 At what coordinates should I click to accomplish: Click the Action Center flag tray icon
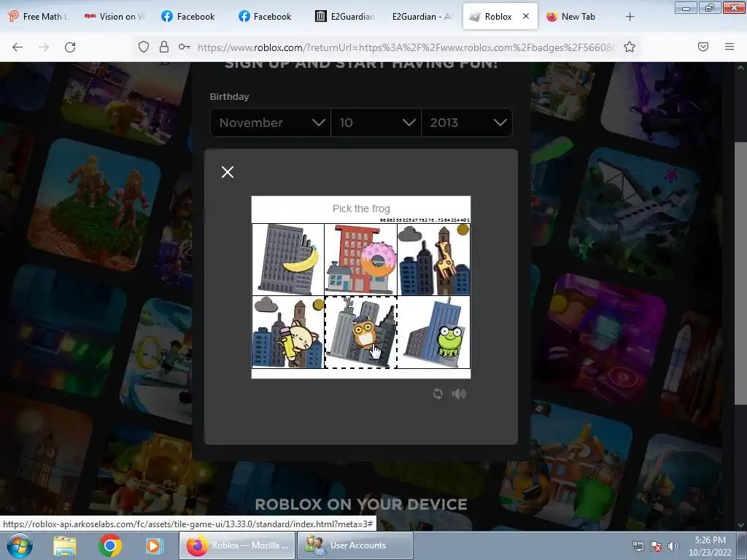(x=656, y=546)
